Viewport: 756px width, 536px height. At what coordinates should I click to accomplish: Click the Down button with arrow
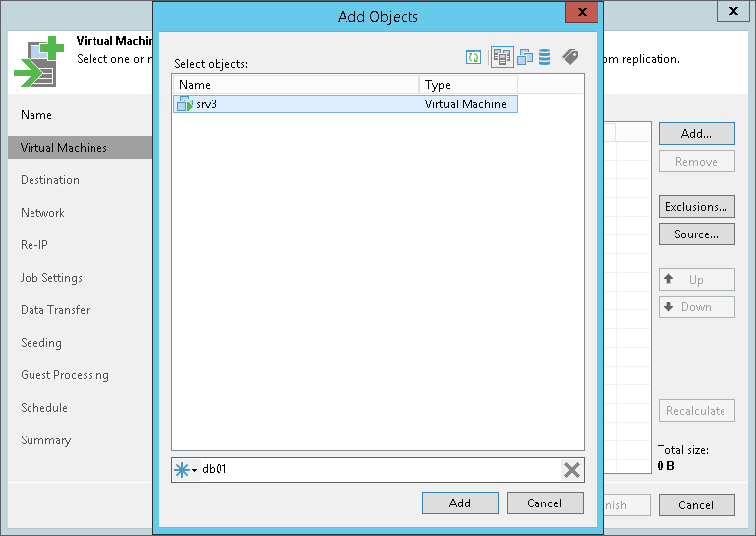[x=697, y=306]
